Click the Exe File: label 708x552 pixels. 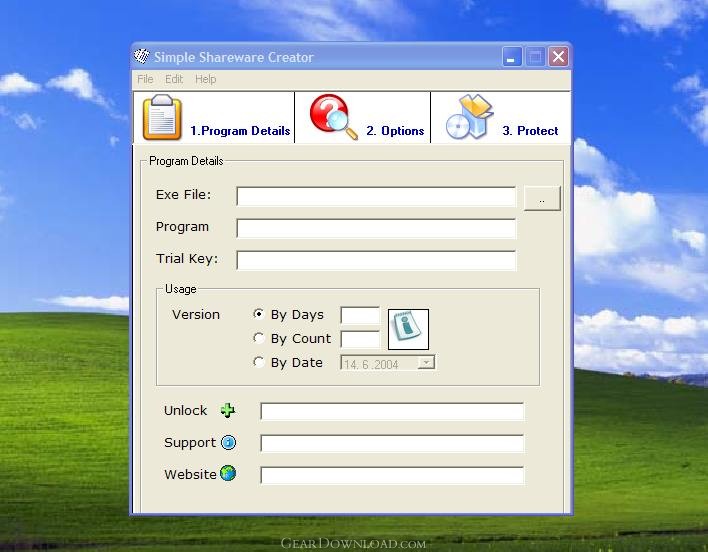183,195
